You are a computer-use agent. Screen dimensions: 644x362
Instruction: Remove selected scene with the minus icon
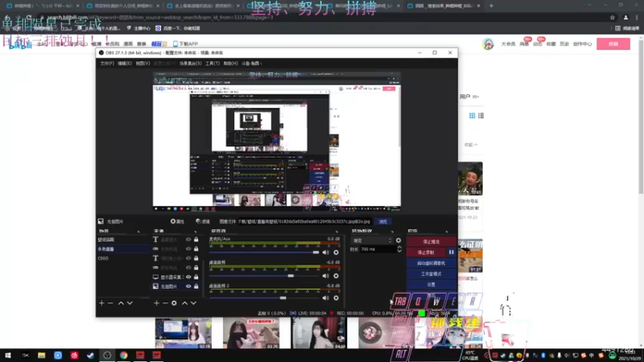pos(110,303)
